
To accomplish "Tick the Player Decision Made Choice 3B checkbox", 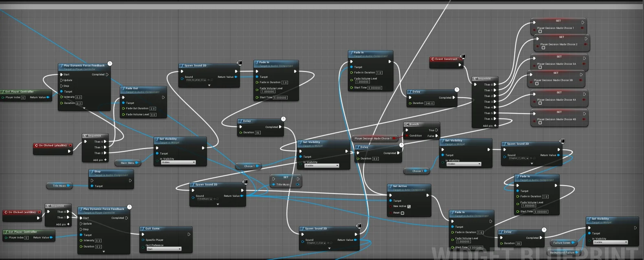I will [537, 84].
